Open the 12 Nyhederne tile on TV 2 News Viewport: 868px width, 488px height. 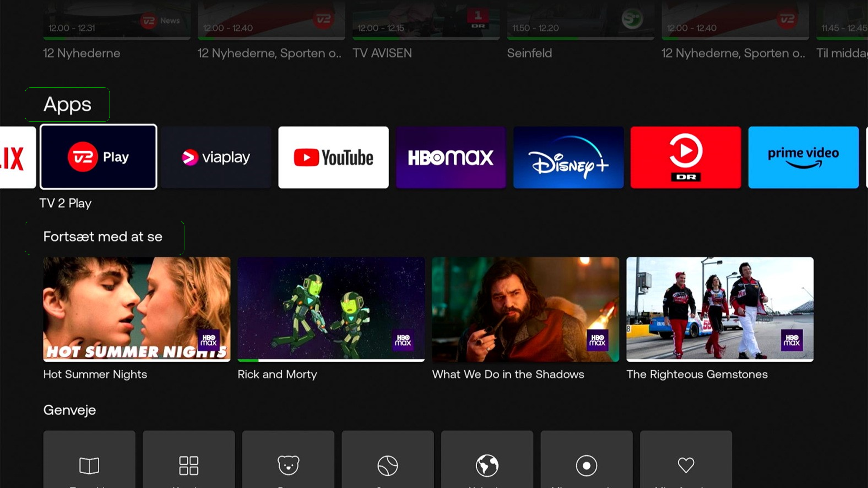(117, 20)
